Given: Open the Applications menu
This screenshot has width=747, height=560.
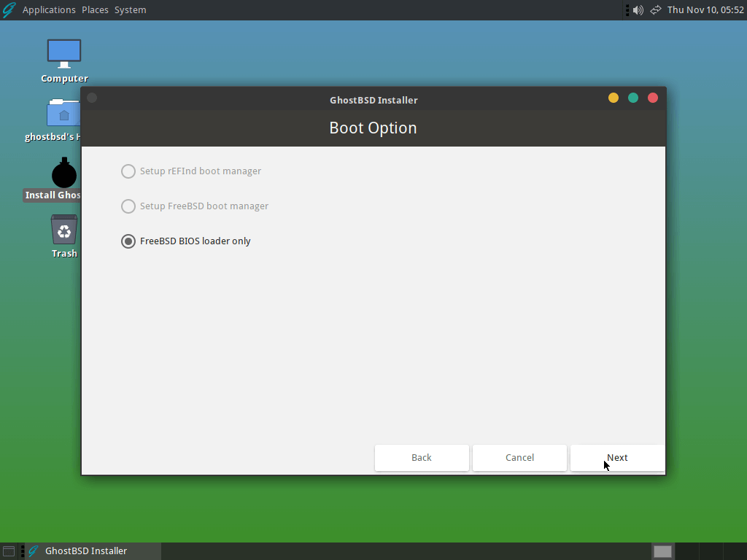Looking at the screenshot, I should [x=49, y=10].
